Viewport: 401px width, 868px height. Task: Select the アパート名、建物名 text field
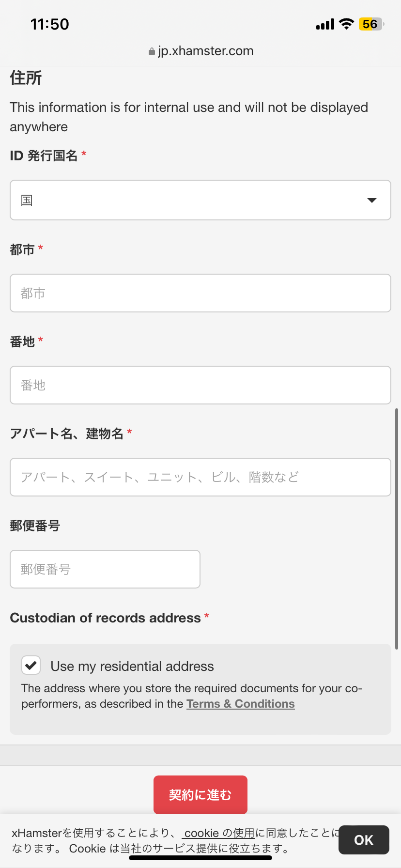[x=200, y=477]
